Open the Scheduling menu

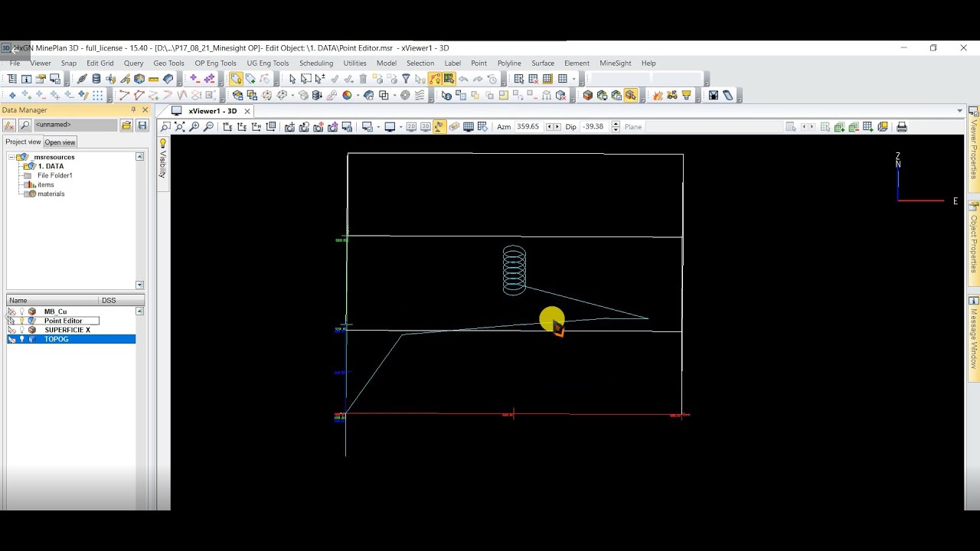coord(316,64)
